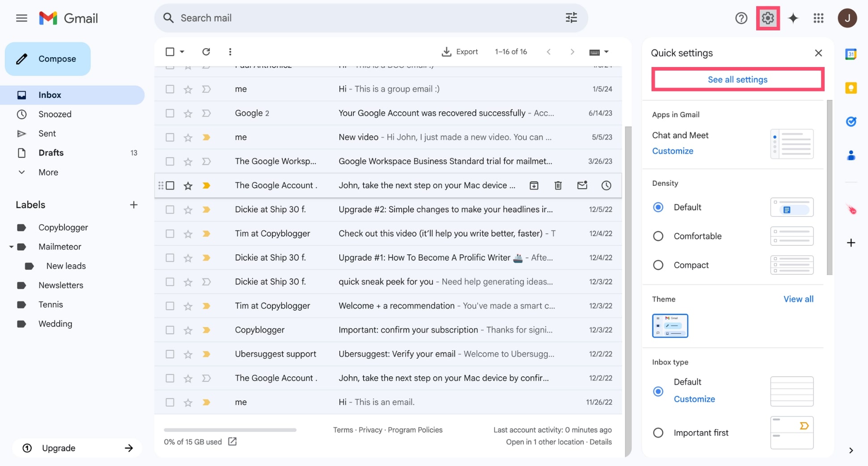Go to newer emails arrow

[x=549, y=52]
